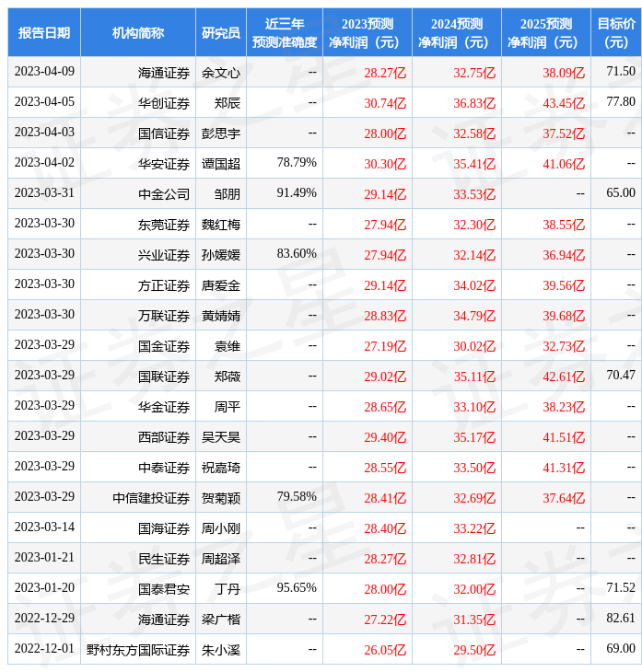Click the 2023预测净利润 column header
Screen dimensions: 642x672
[368, 33]
